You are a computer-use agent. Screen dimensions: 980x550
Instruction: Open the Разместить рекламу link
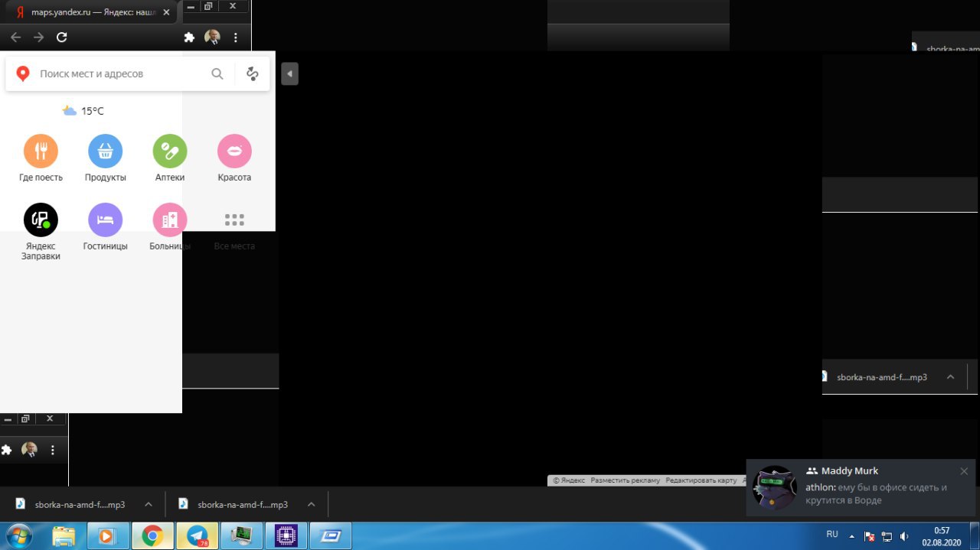625,480
